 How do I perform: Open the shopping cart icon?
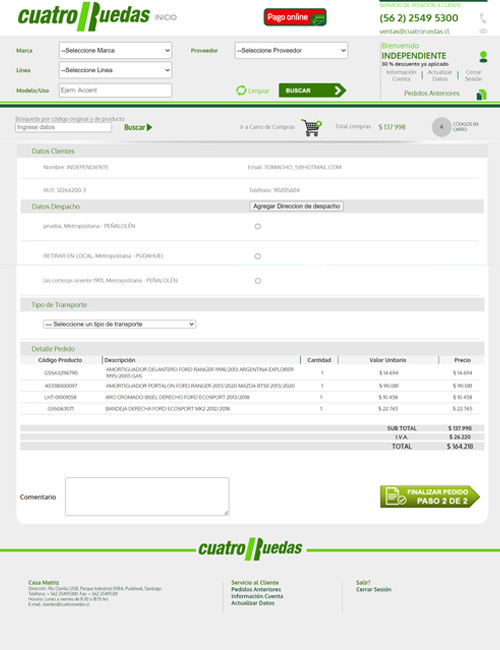[x=312, y=127]
